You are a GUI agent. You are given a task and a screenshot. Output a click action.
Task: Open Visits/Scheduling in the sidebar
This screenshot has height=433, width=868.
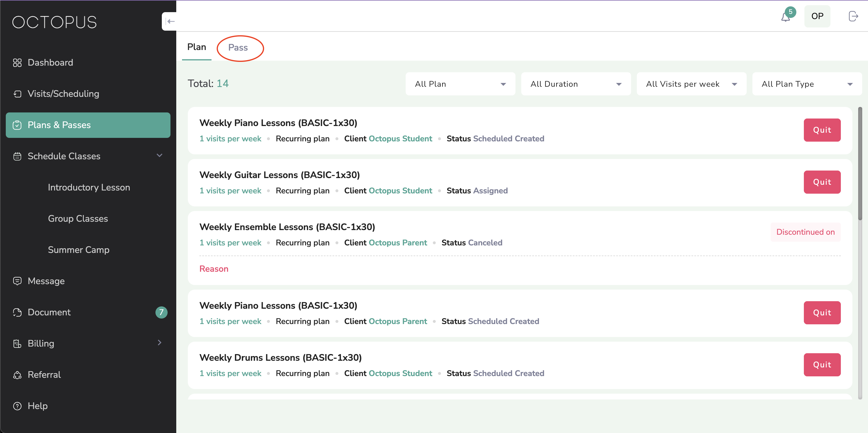click(63, 94)
